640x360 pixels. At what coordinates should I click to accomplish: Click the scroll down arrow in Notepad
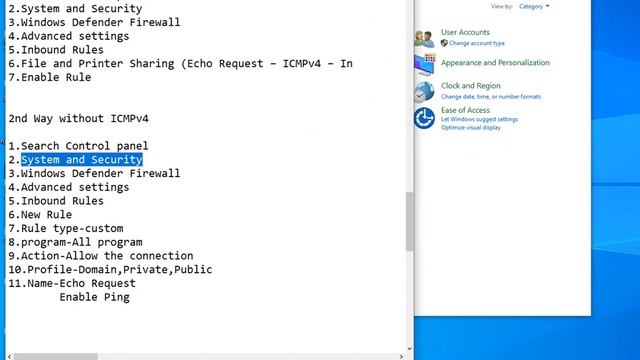click(409, 349)
